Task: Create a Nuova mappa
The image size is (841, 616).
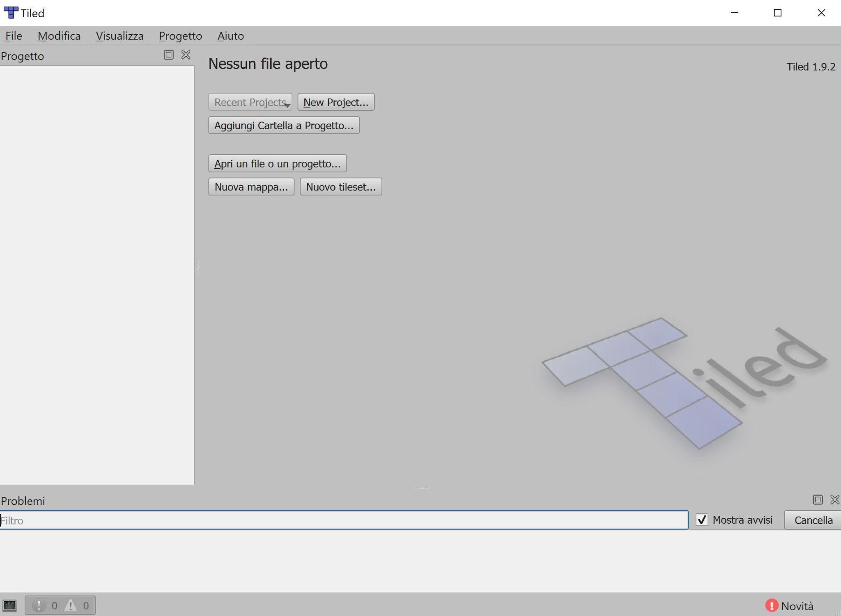Action: pos(251,187)
